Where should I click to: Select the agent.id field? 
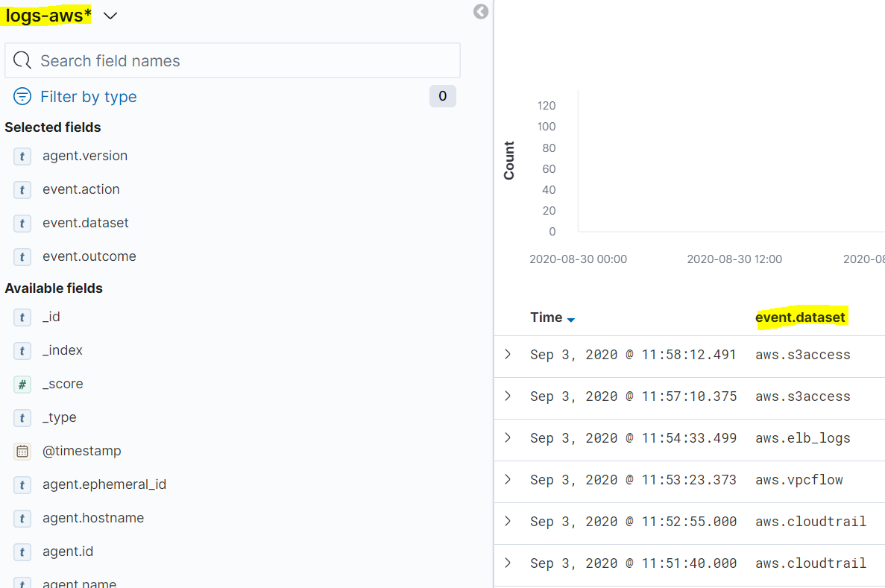pos(68,551)
